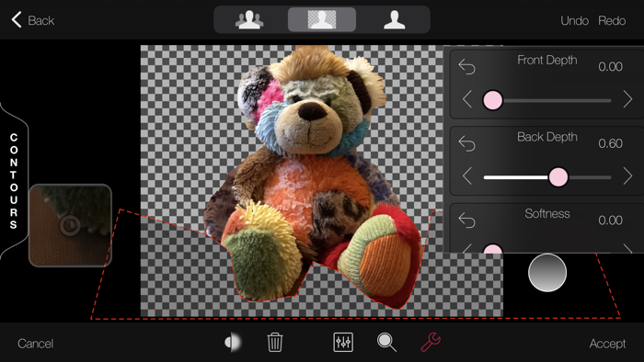Click the trash can delete icon
Viewport: 644px width, 362px height.
coord(275,343)
